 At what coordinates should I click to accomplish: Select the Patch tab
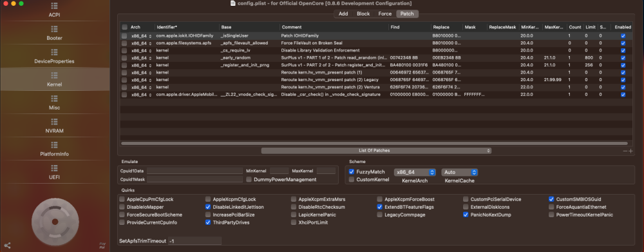[x=407, y=14]
